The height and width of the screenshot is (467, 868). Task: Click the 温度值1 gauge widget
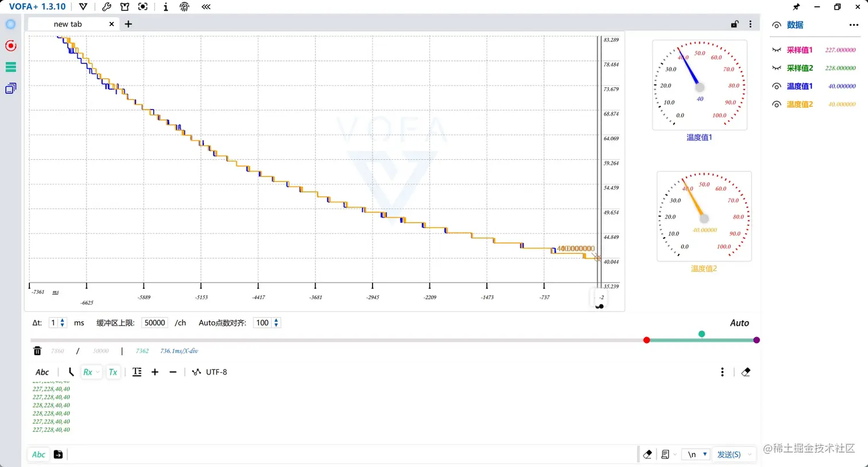tap(699, 85)
